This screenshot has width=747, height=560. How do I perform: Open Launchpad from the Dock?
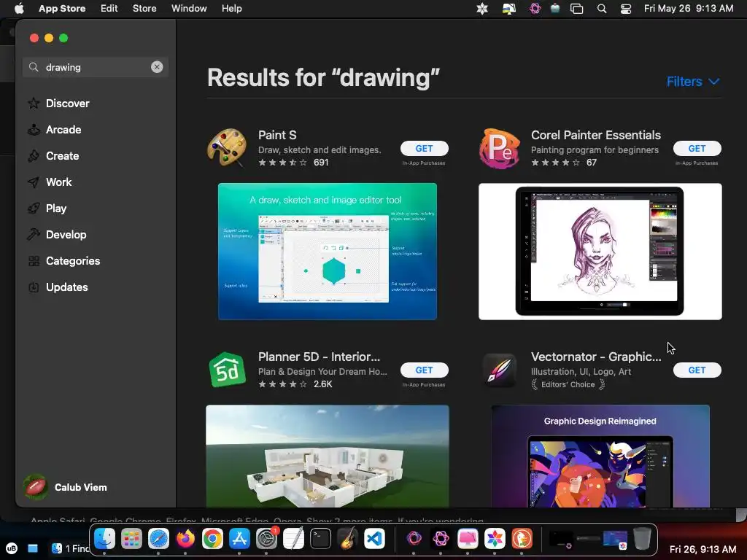131,539
